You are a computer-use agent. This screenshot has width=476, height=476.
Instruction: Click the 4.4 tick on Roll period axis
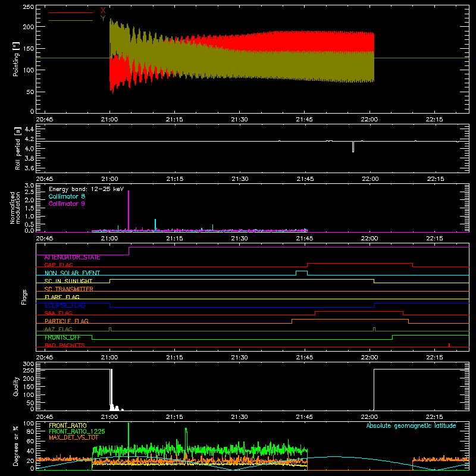tap(29, 129)
